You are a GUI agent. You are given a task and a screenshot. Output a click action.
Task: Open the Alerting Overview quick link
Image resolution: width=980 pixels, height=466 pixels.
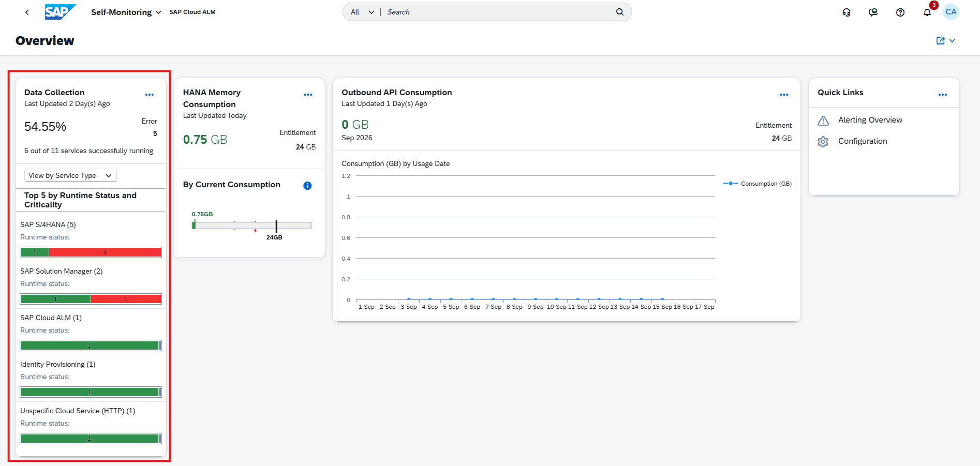coord(870,120)
